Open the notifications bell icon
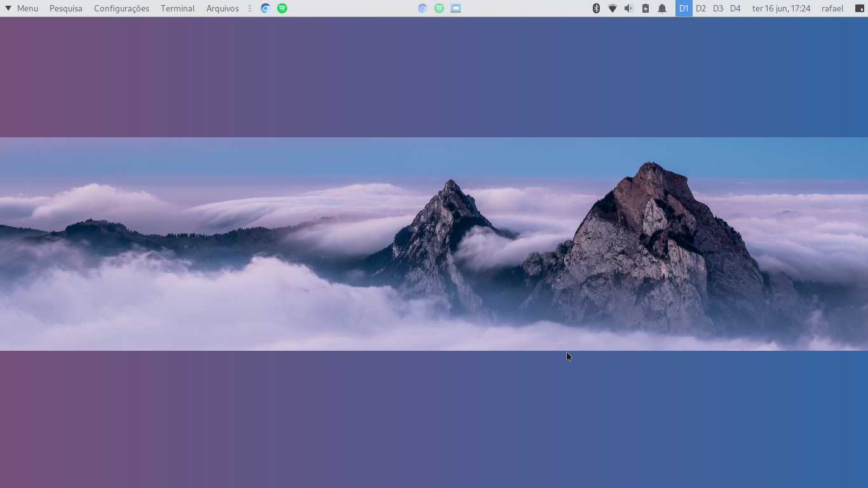The height and width of the screenshot is (488, 868). point(662,8)
